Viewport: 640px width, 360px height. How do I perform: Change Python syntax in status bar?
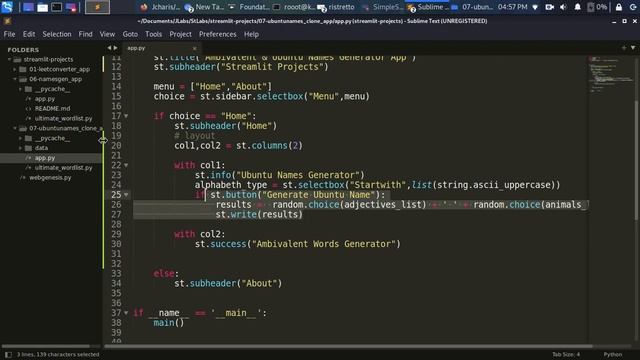pos(613,355)
